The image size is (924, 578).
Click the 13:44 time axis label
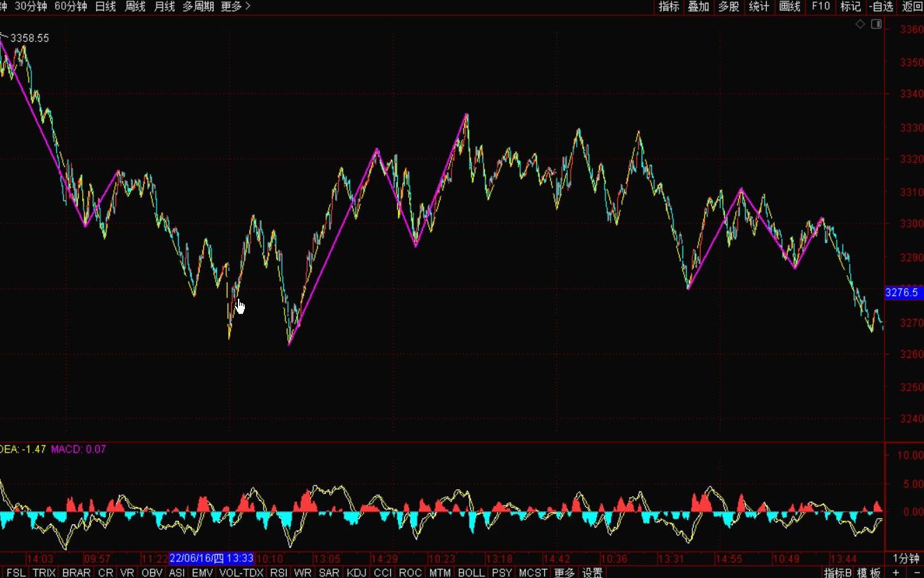pos(843,559)
